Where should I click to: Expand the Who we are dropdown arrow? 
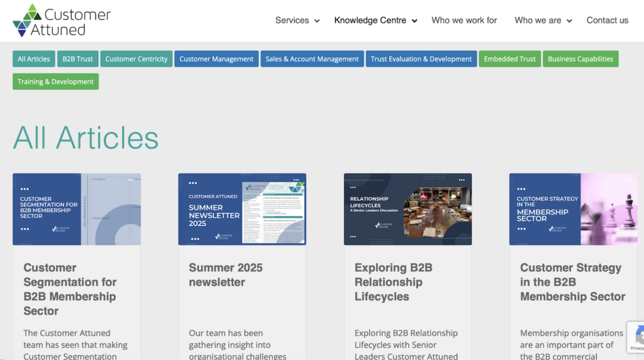569,21
